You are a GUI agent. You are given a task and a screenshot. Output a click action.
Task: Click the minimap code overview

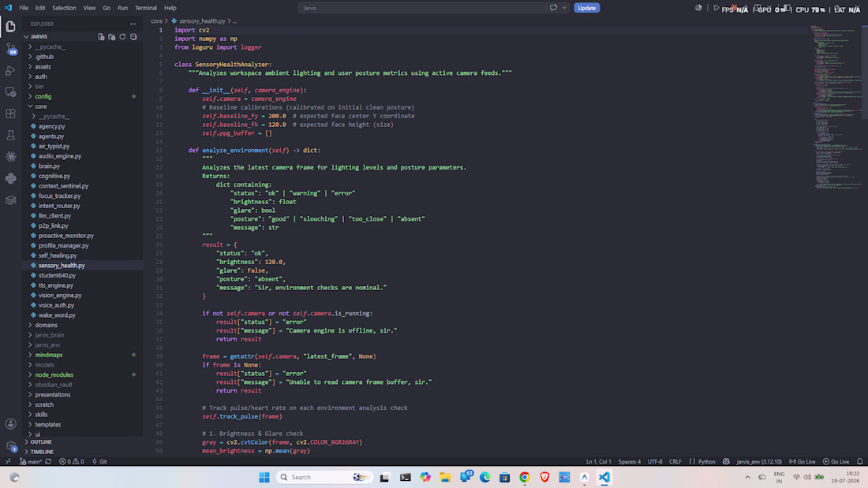pos(836,108)
